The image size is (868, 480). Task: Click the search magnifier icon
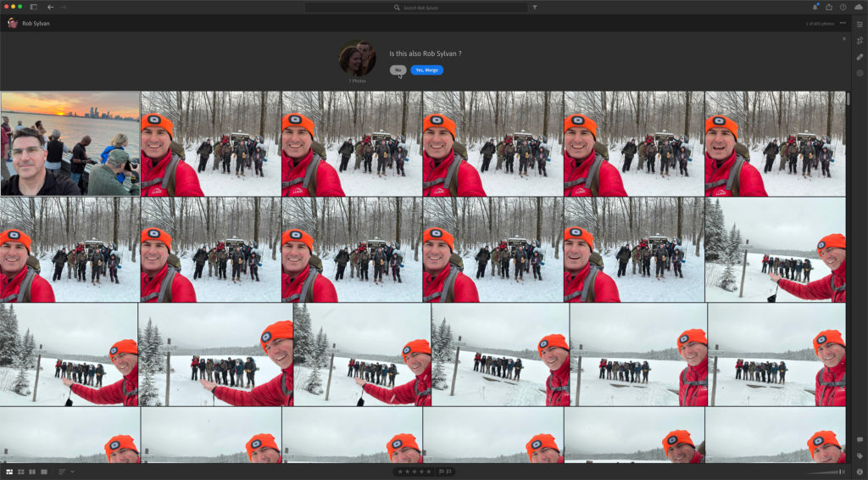[397, 8]
